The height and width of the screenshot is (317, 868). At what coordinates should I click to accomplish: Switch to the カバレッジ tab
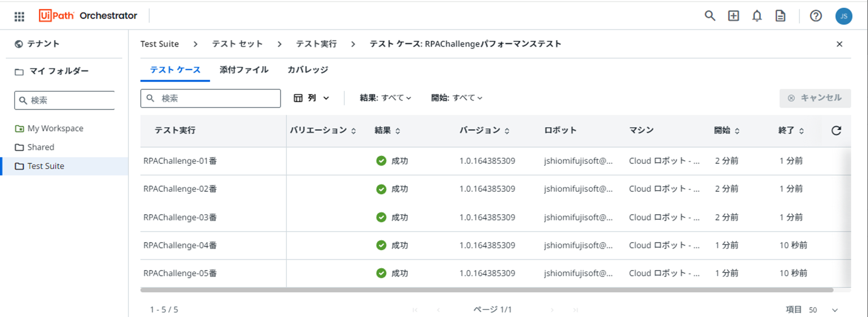click(x=308, y=70)
